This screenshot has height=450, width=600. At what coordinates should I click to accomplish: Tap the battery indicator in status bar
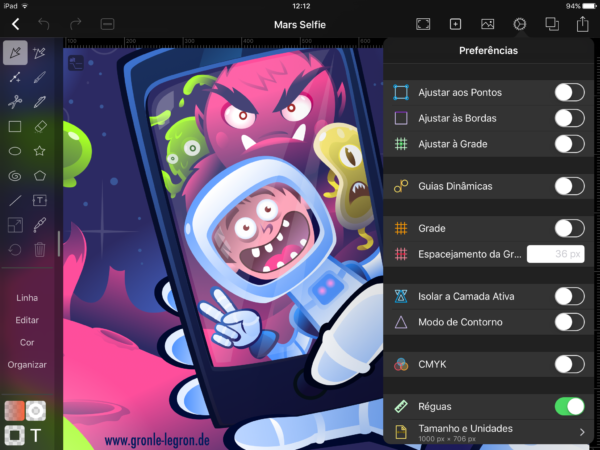click(x=589, y=6)
